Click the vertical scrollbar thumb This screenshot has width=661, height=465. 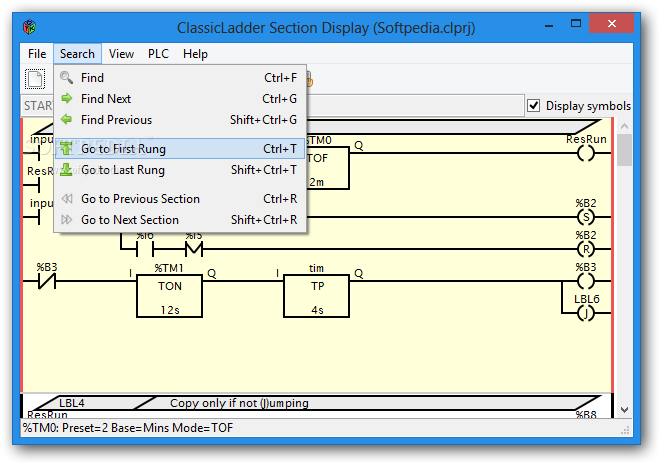624,150
